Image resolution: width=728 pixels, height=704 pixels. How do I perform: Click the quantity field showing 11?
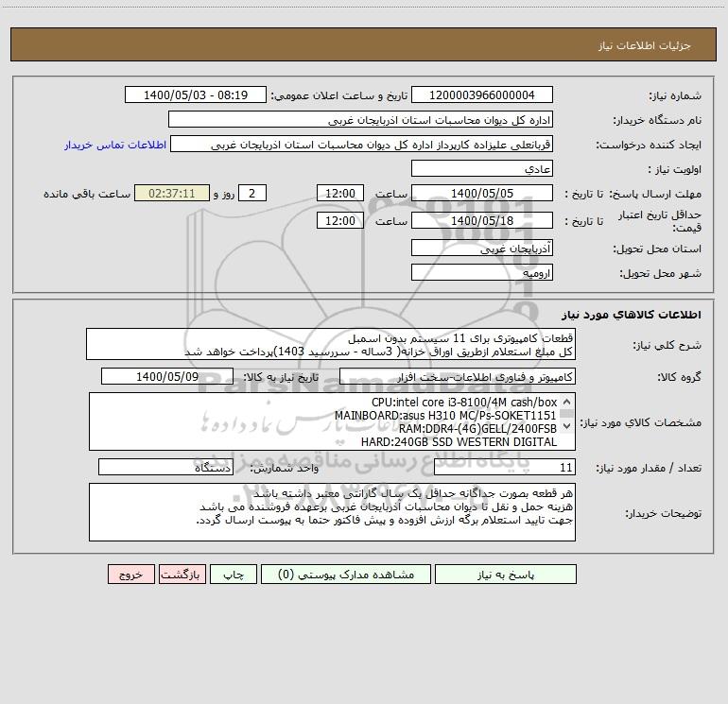click(505, 468)
